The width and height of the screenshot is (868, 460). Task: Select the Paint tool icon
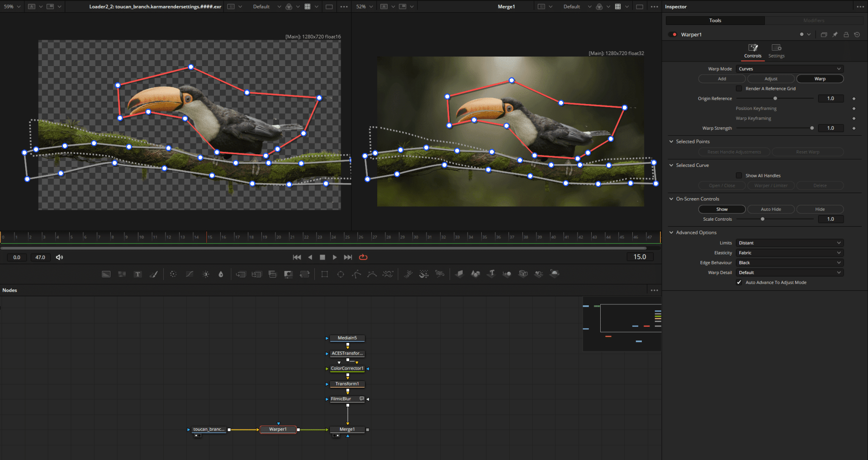pos(153,274)
